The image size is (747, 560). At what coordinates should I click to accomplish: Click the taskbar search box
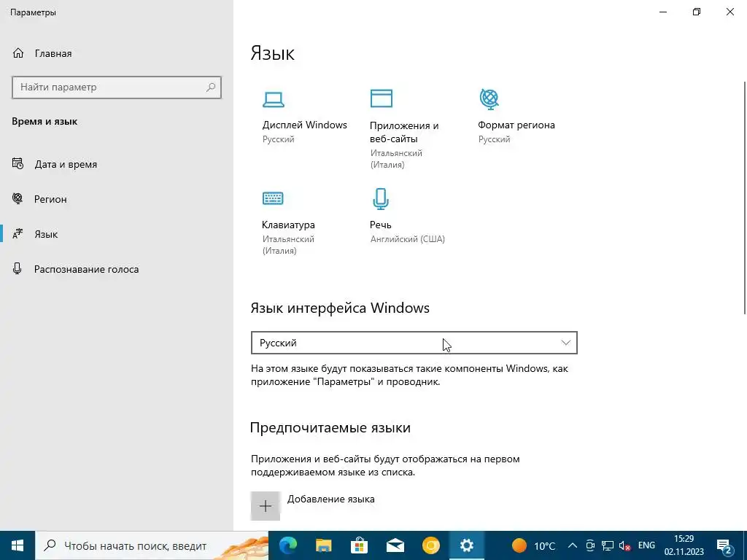pyautogui.click(x=152, y=545)
